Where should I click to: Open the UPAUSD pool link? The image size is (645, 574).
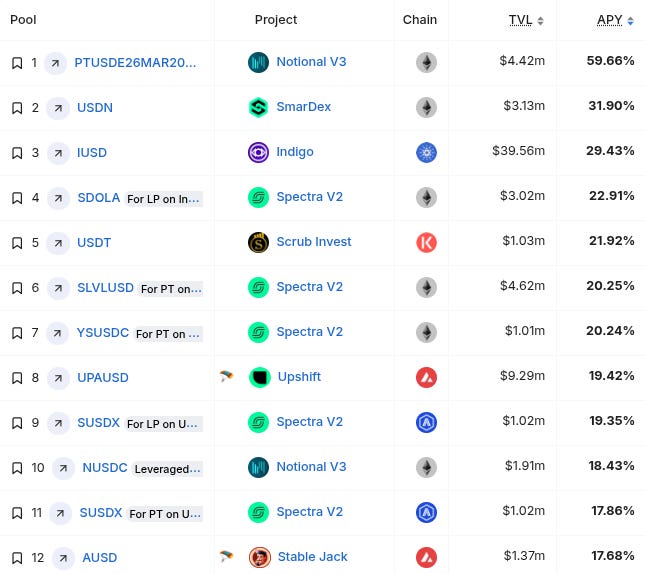tap(103, 378)
